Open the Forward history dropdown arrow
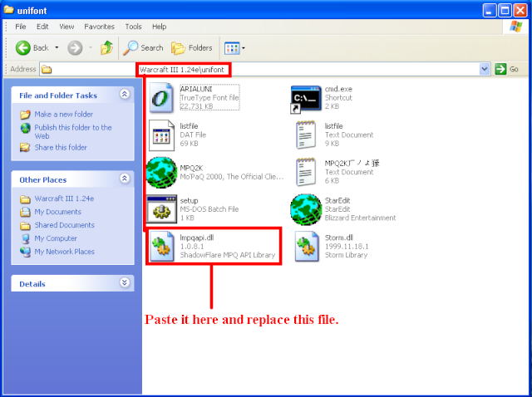This screenshot has height=397, width=532. click(x=91, y=48)
